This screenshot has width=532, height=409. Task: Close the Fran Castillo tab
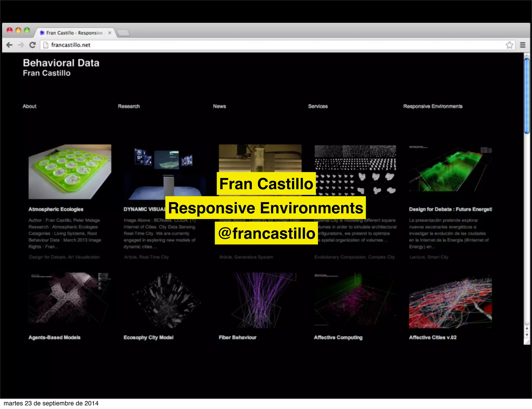click(110, 33)
